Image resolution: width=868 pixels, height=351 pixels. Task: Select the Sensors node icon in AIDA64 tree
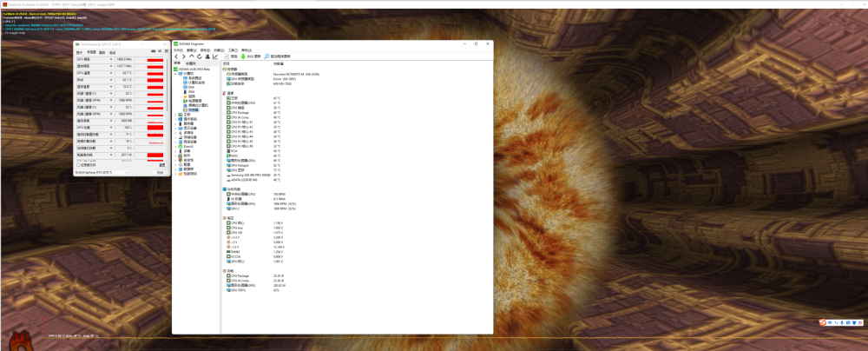185,109
